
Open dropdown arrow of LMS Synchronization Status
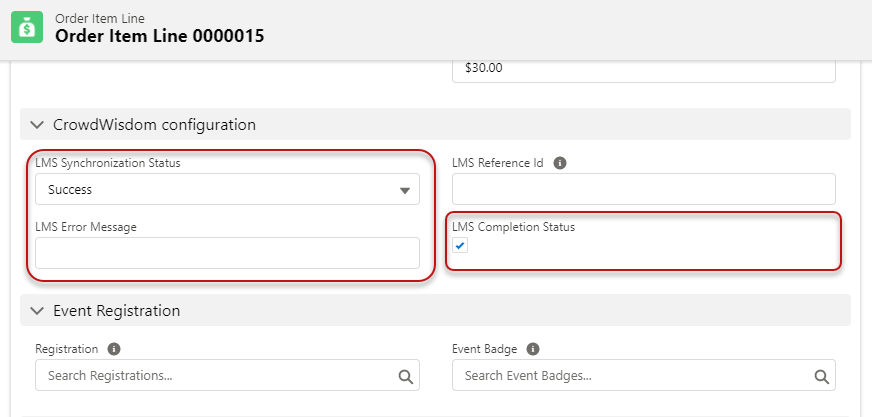pos(405,190)
